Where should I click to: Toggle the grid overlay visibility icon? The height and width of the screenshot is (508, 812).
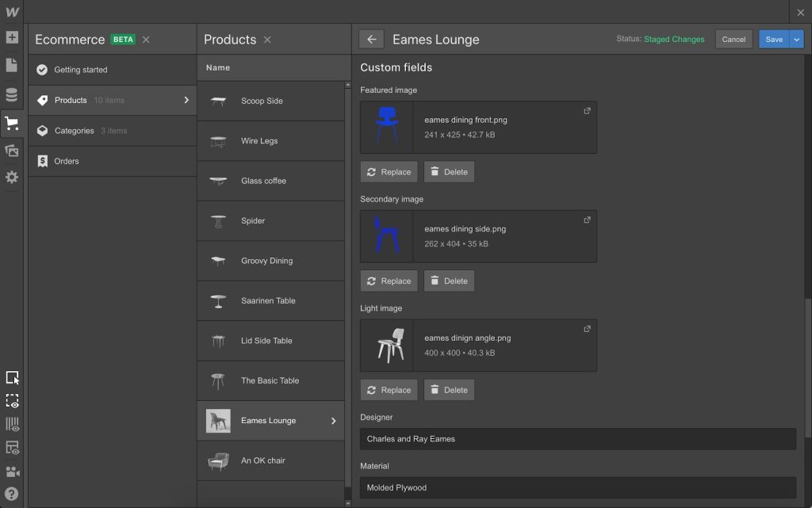click(12, 424)
